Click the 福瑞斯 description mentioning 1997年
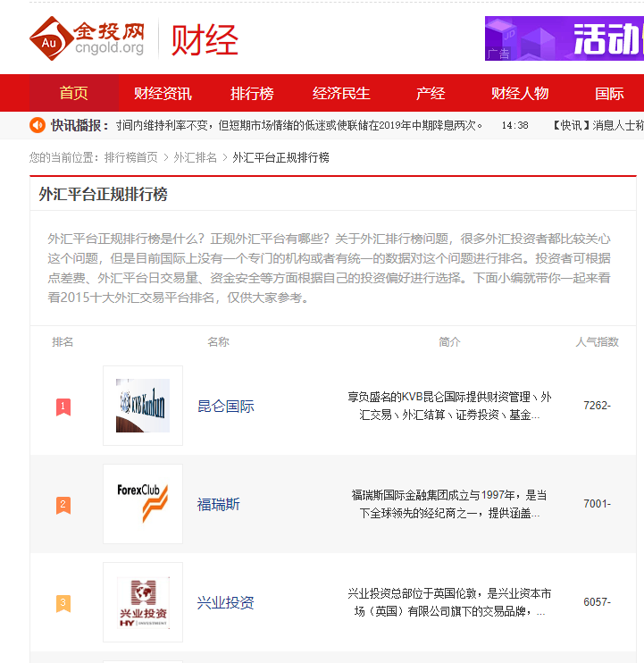The image size is (644, 663). (x=449, y=504)
